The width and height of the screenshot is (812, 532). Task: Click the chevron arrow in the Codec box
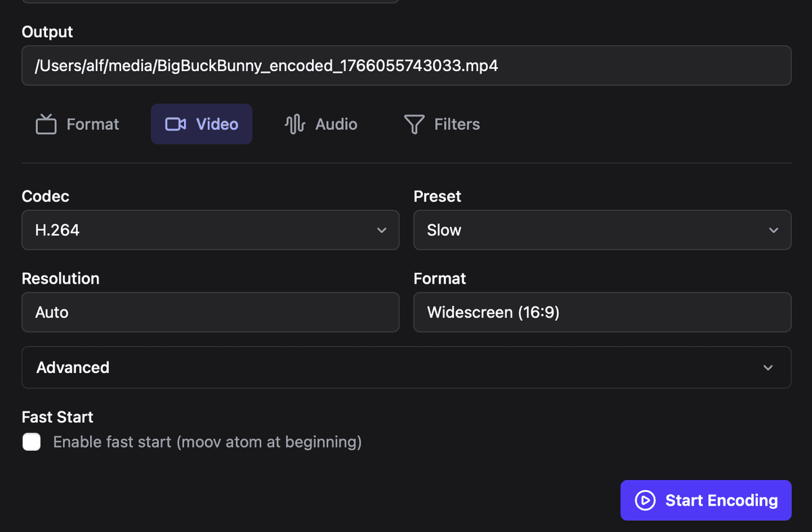pos(382,230)
